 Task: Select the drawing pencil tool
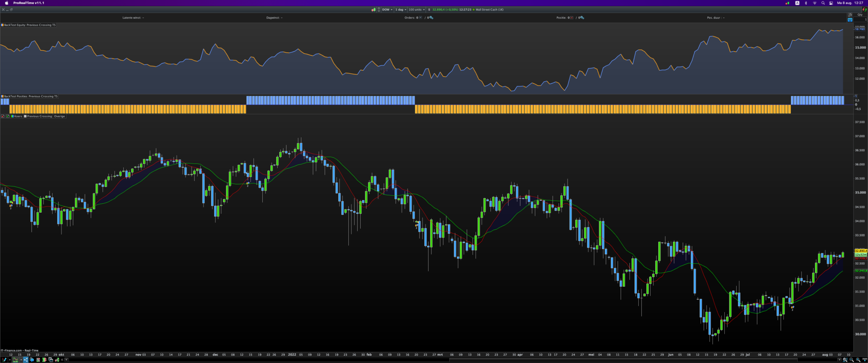4,360
